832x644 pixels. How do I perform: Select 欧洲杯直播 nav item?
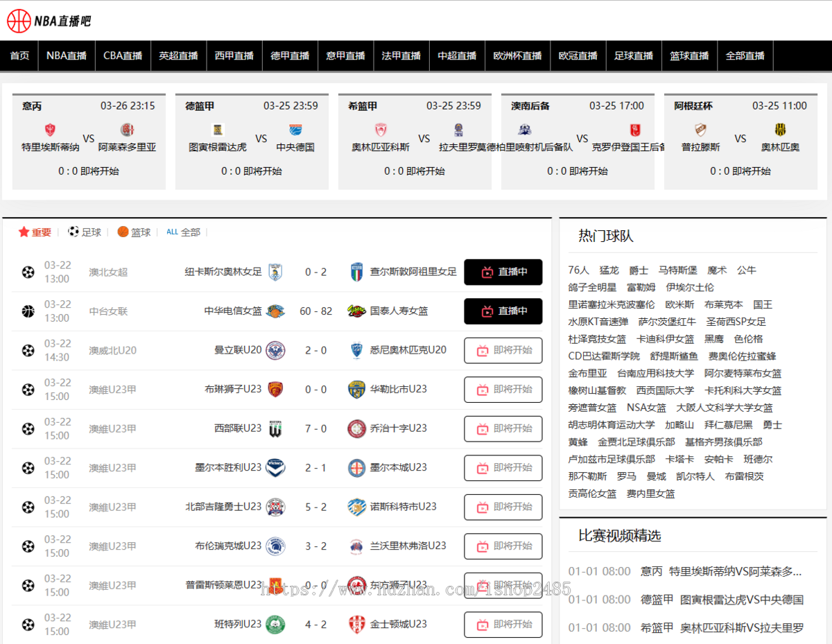point(517,55)
